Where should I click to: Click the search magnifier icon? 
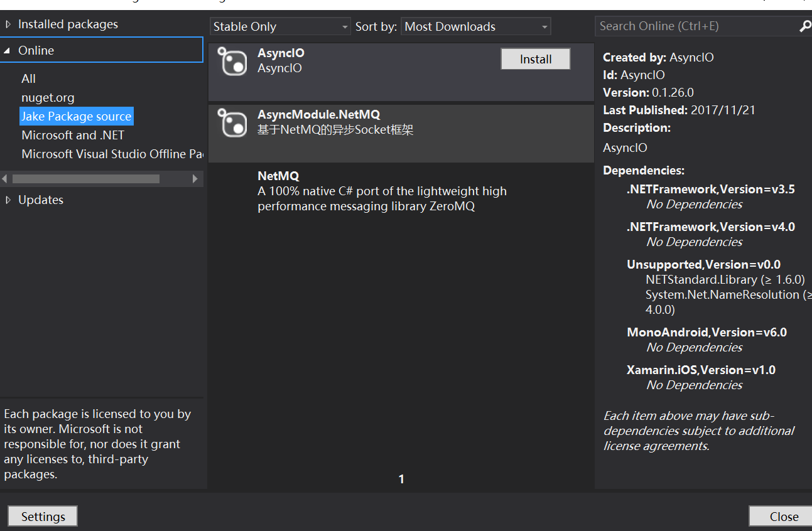(x=805, y=26)
